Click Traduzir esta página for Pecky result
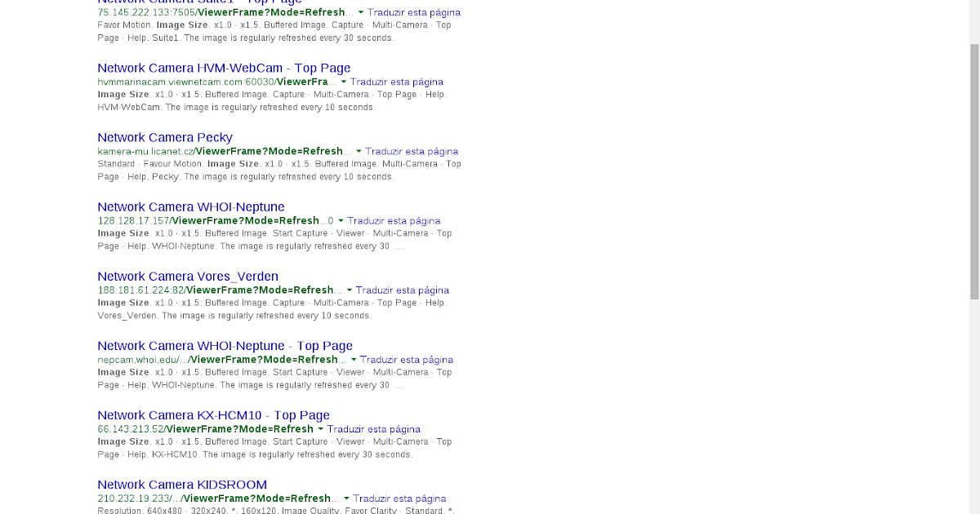This screenshot has width=980, height=514. (x=412, y=152)
